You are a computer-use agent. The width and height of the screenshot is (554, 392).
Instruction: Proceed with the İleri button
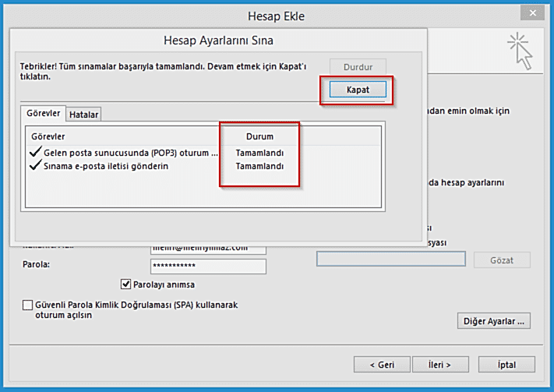tap(440, 365)
